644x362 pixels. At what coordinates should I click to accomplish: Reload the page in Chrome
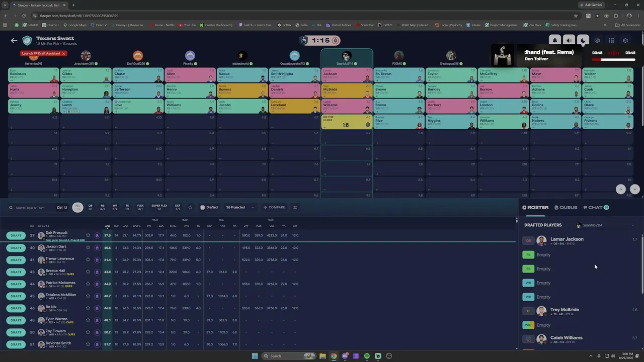tap(24, 16)
